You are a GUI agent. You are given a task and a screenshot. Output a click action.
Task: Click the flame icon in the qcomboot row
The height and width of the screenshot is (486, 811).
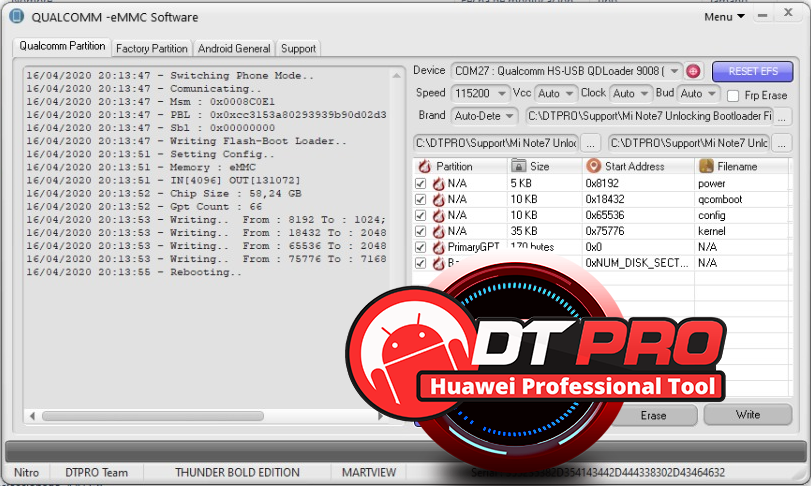439,200
